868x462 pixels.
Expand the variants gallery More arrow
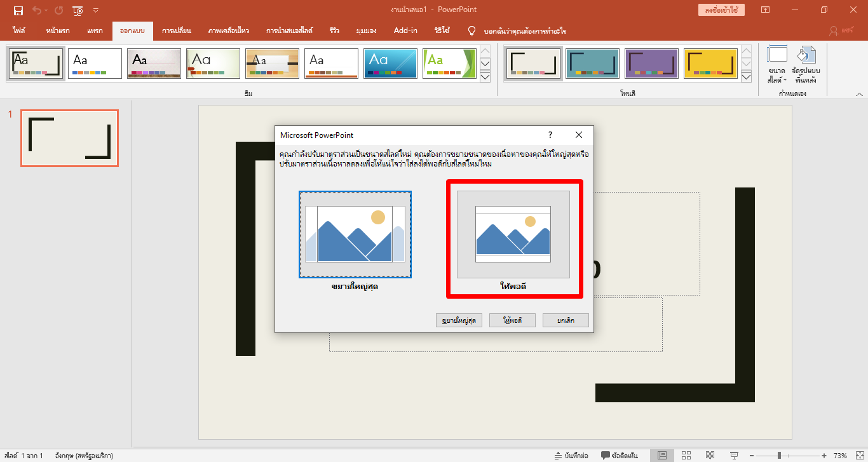click(747, 77)
